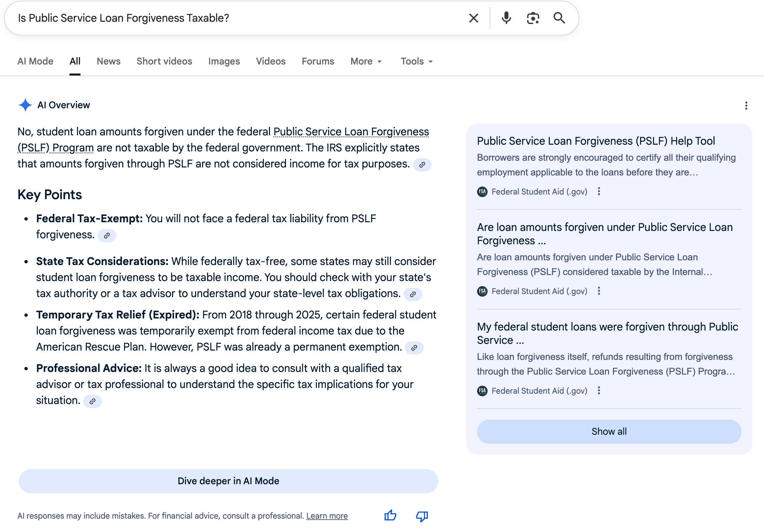Clear the search query with the X icon
Image resolution: width=764 pixels, height=532 pixels.
(x=473, y=18)
